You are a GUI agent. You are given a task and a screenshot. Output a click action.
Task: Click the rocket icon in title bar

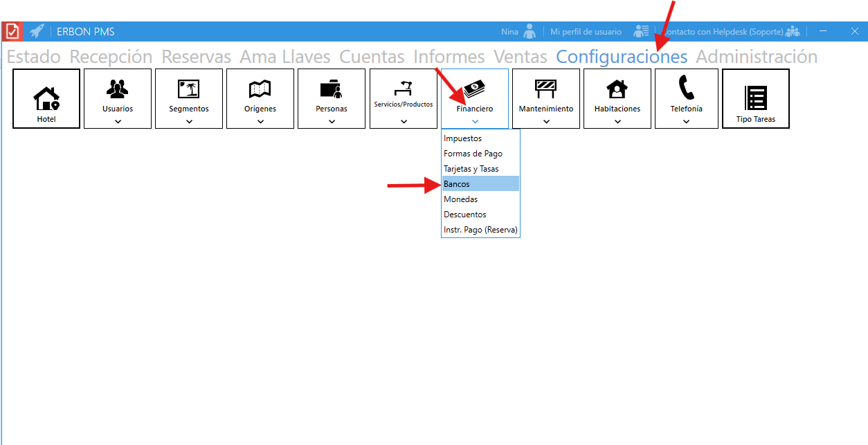coord(37,31)
